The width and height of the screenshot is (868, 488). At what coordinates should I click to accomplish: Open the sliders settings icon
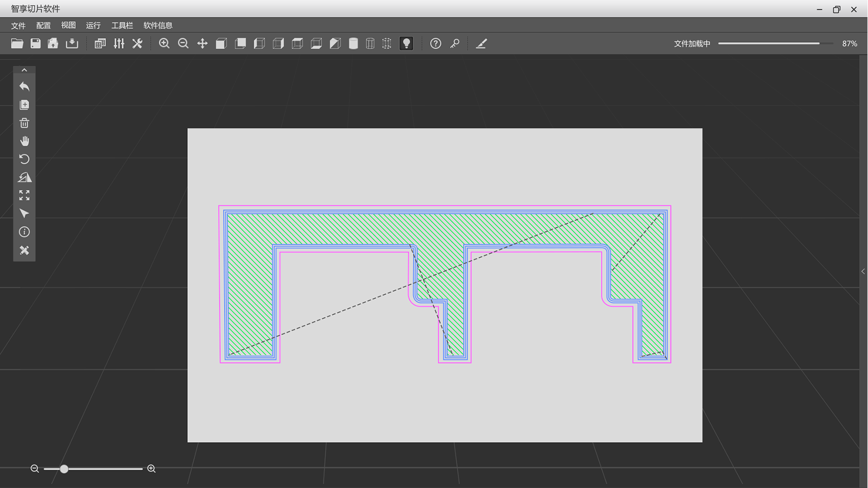[119, 44]
